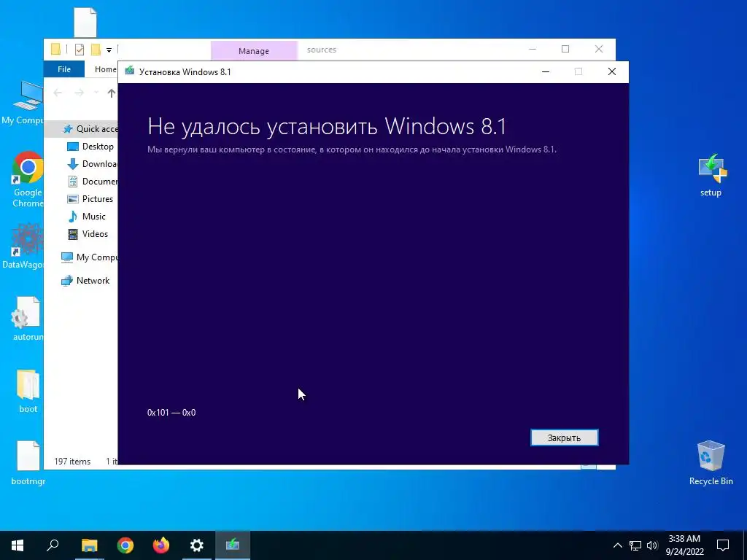Viewport: 747px width, 560px height.
Task: Open the clock showing 3:38 AM
Action: coord(684,545)
